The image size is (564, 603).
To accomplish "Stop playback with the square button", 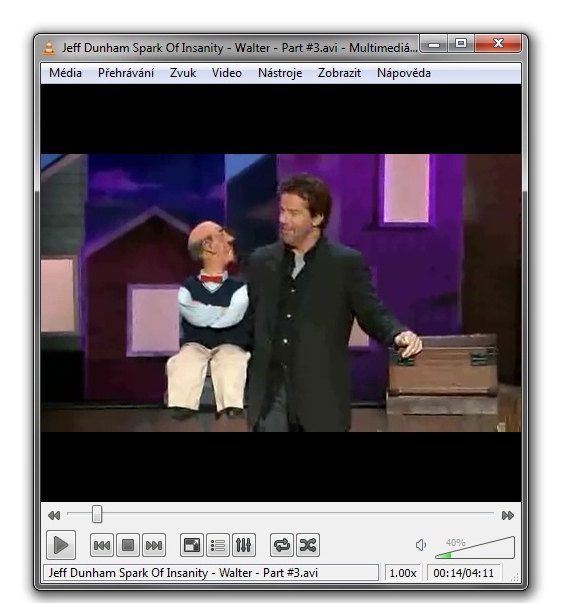I will pyautogui.click(x=128, y=545).
